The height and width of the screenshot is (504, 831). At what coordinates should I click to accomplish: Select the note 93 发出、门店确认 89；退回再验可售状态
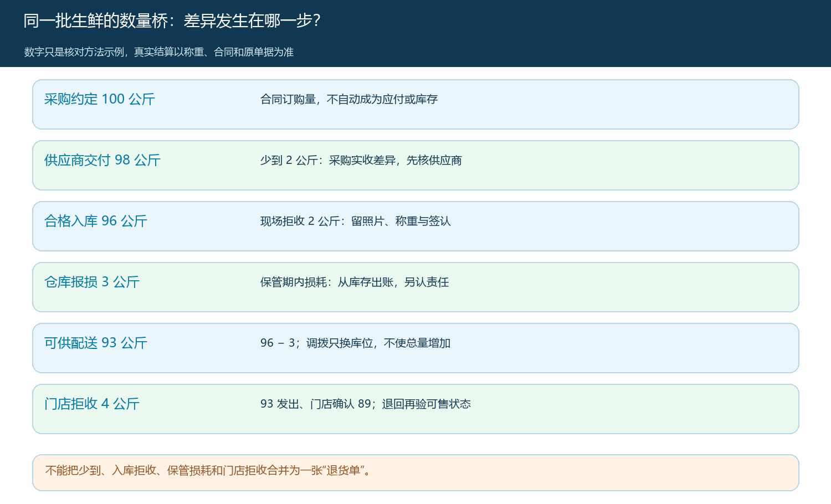click(x=366, y=404)
